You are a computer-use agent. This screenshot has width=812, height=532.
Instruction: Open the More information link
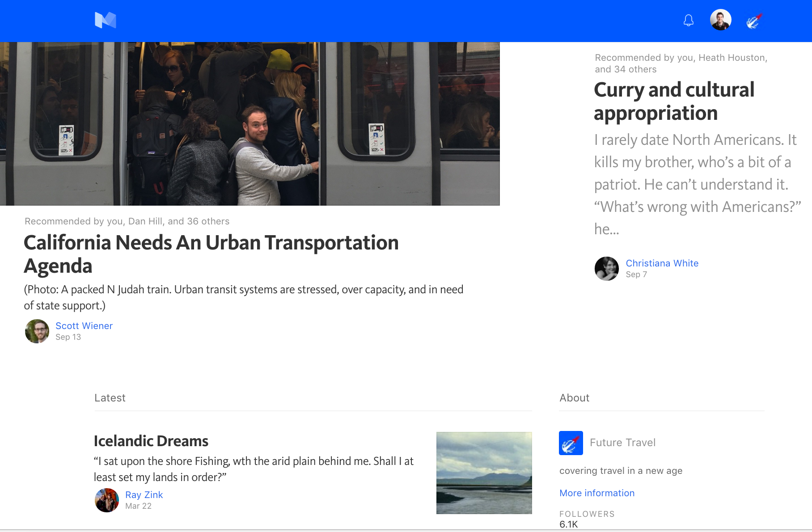pyautogui.click(x=597, y=493)
